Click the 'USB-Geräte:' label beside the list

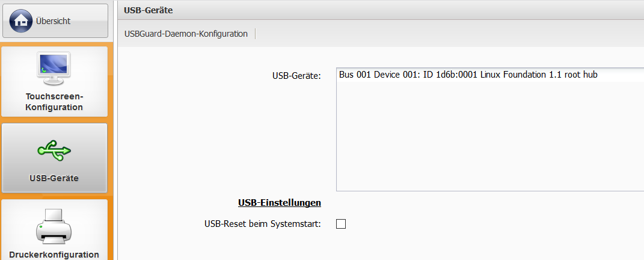(296, 76)
